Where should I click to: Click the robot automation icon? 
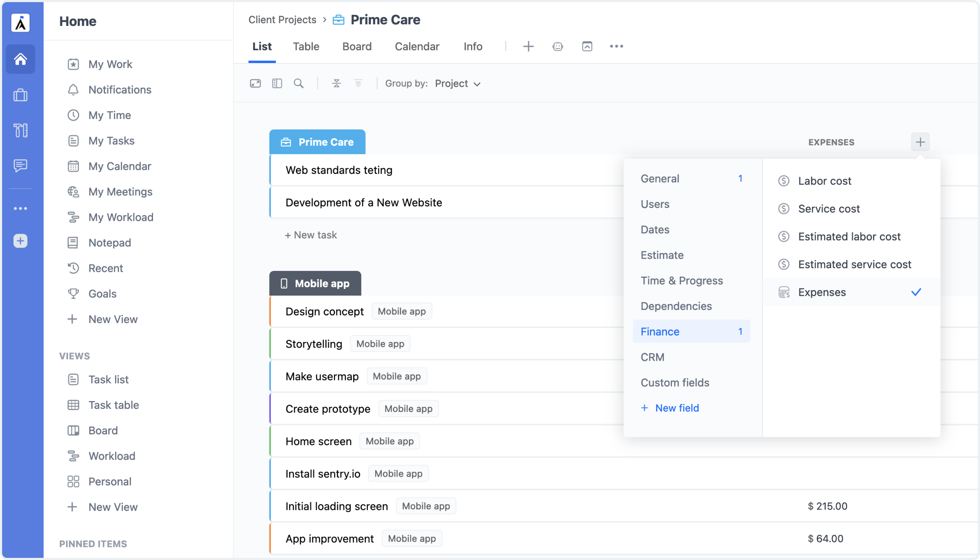[558, 47]
